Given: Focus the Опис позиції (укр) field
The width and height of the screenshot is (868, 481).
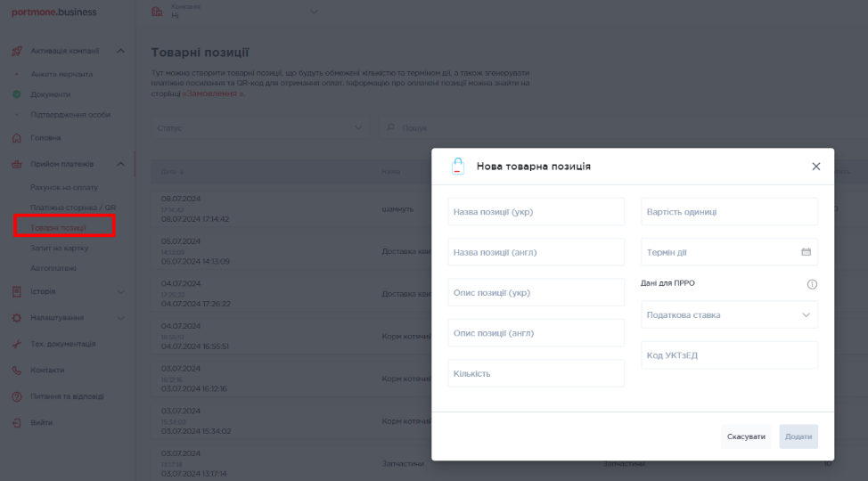Looking at the screenshot, I should (536, 293).
